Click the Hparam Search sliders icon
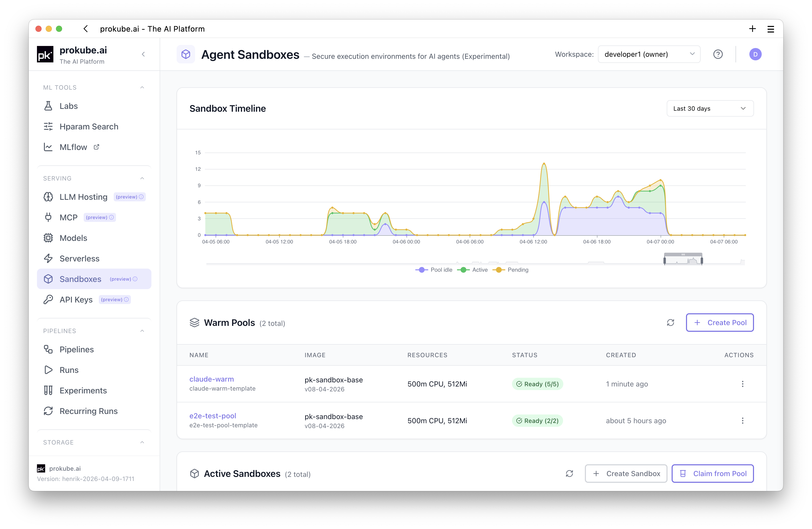812x529 pixels. [x=48, y=127]
